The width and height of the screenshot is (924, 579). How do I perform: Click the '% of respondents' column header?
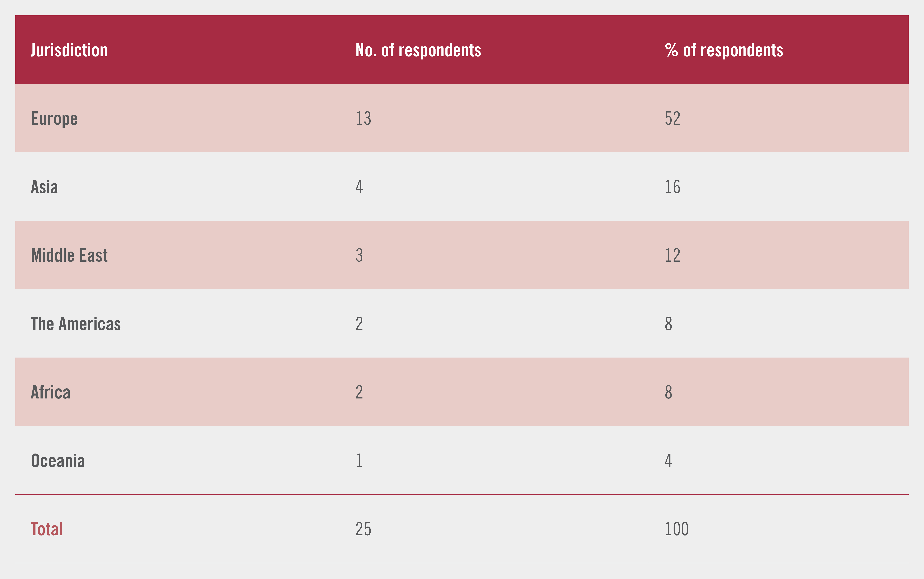point(724,50)
